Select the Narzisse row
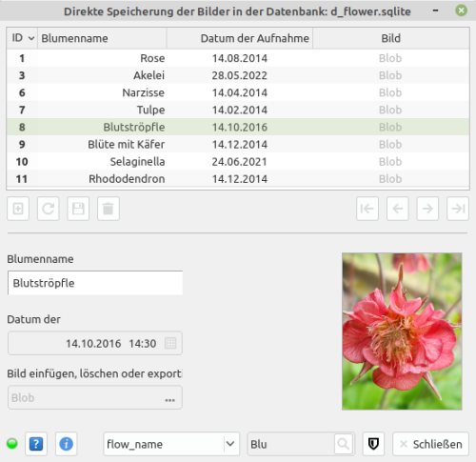The image size is (476, 462). [238, 92]
